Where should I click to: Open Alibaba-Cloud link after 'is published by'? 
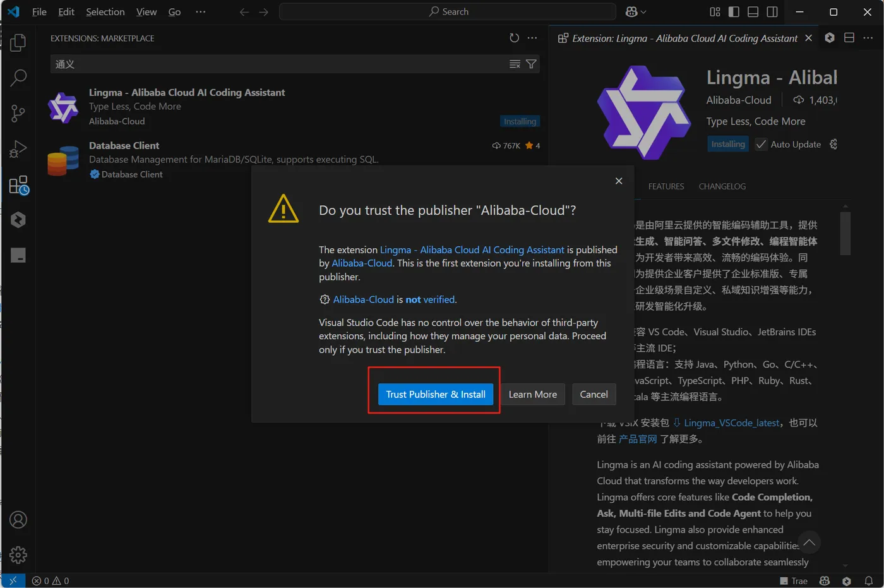point(362,263)
